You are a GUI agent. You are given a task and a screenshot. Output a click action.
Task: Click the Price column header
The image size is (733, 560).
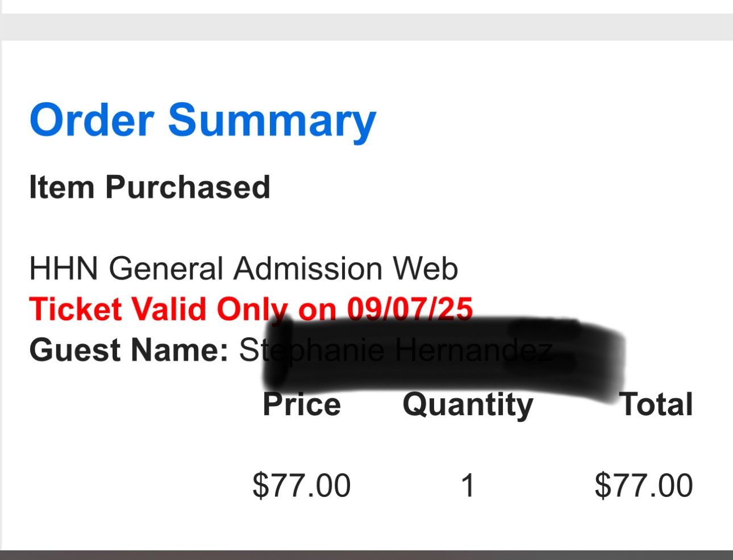point(302,404)
